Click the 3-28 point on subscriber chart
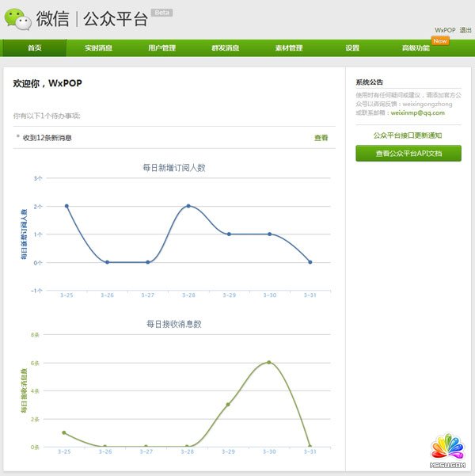 (188, 206)
